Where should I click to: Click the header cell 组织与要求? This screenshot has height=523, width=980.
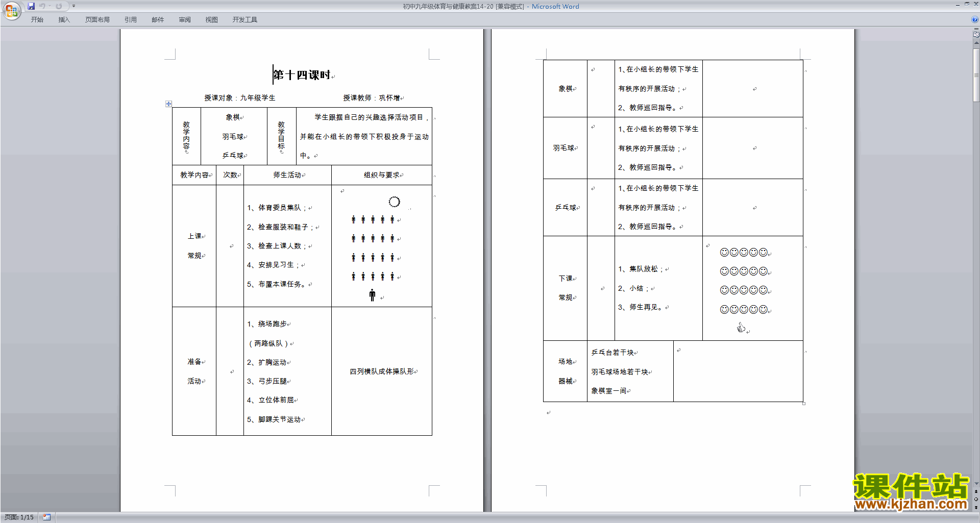382,175
